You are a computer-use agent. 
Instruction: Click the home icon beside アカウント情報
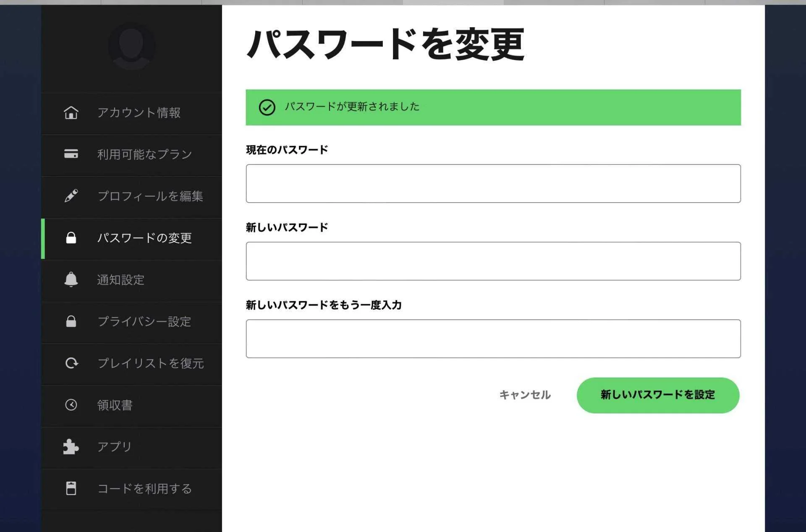pyautogui.click(x=71, y=112)
